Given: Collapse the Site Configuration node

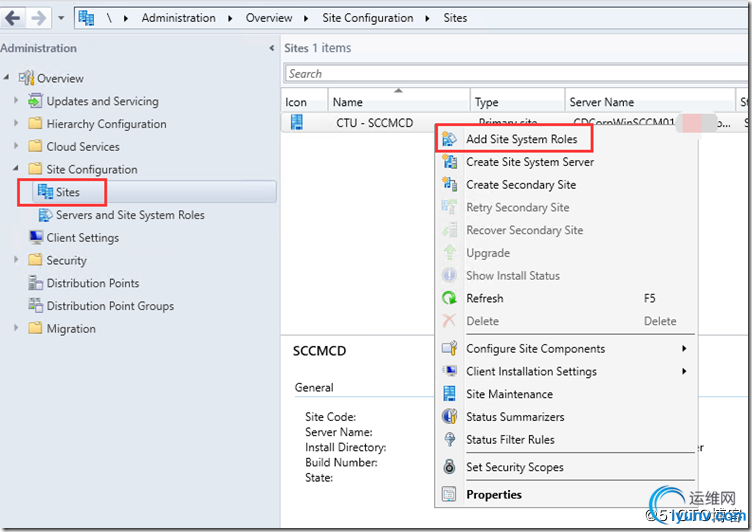Looking at the screenshot, I should click(16, 168).
